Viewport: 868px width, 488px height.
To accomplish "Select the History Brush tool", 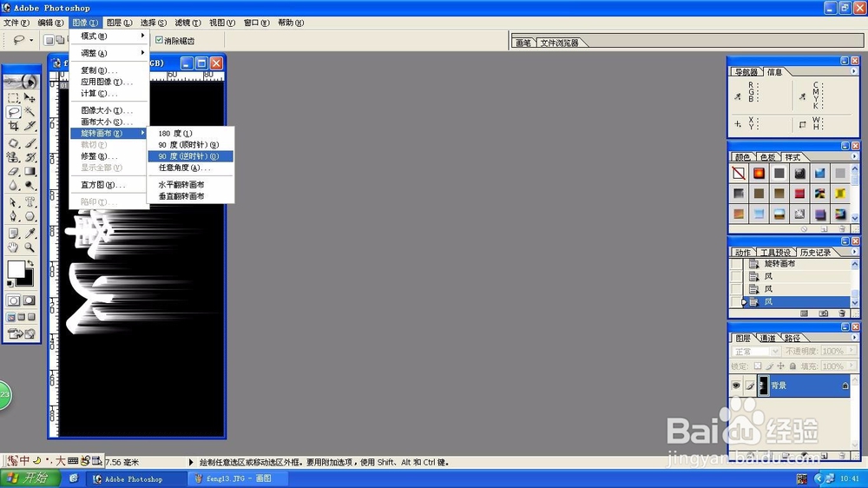I will pos(30,157).
